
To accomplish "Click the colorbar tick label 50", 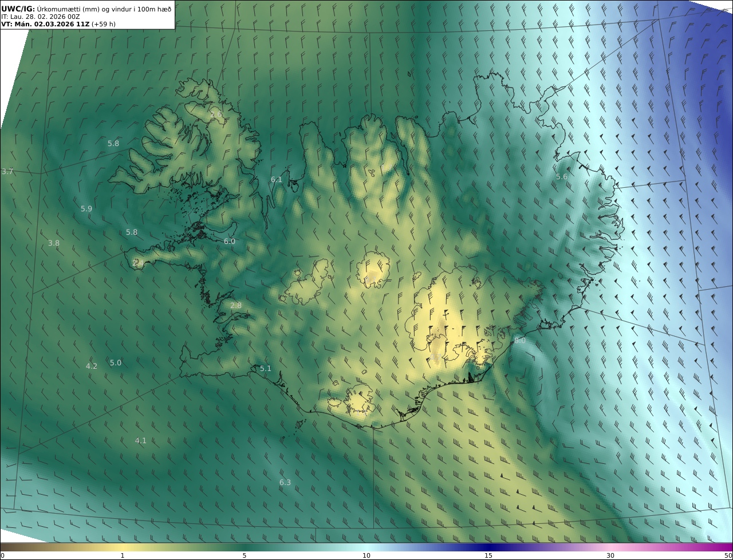I will (728, 556).
